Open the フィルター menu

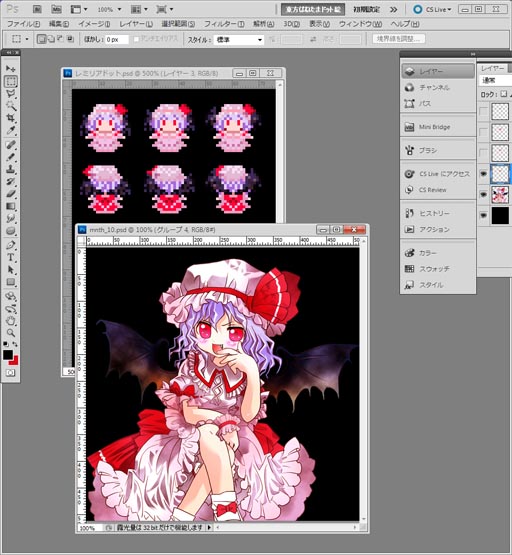(224, 24)
